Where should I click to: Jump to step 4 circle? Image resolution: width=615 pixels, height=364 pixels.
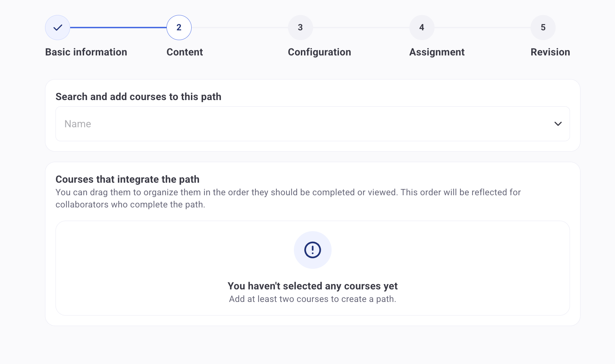422,28
